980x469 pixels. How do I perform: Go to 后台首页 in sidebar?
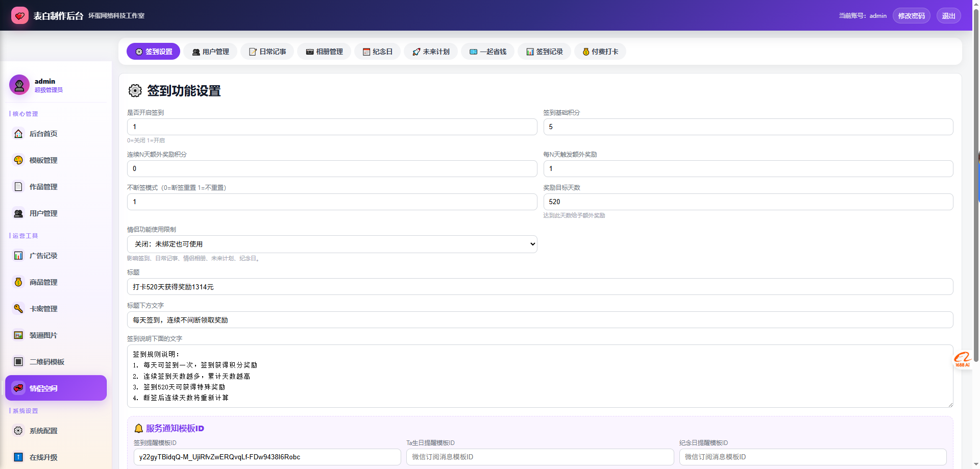(x=56, y=134)
